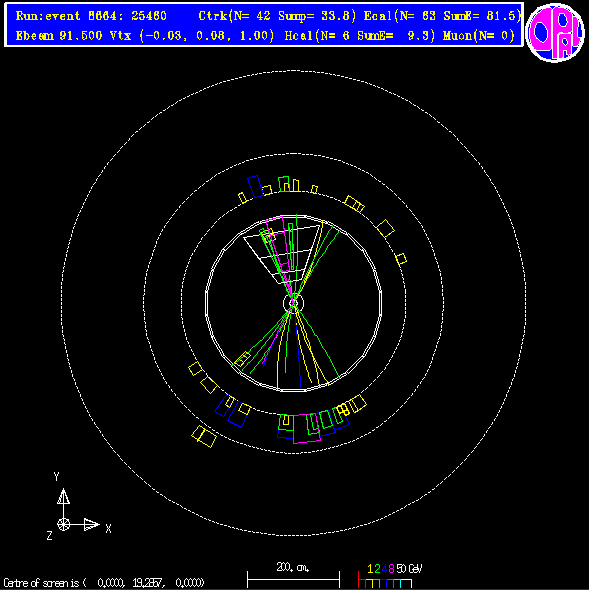Click the yellow 1 in the energy legend
Viewport: 589px width, 590px height.
(370, 569)
